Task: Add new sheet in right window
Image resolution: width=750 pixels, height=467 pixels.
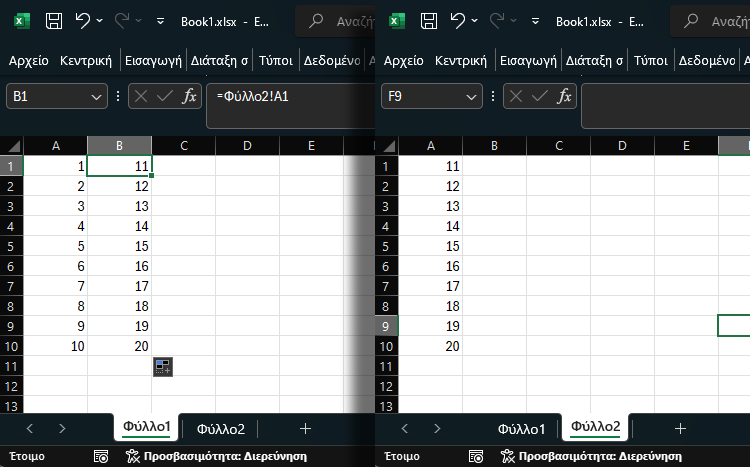Action: tap(680, 429)
